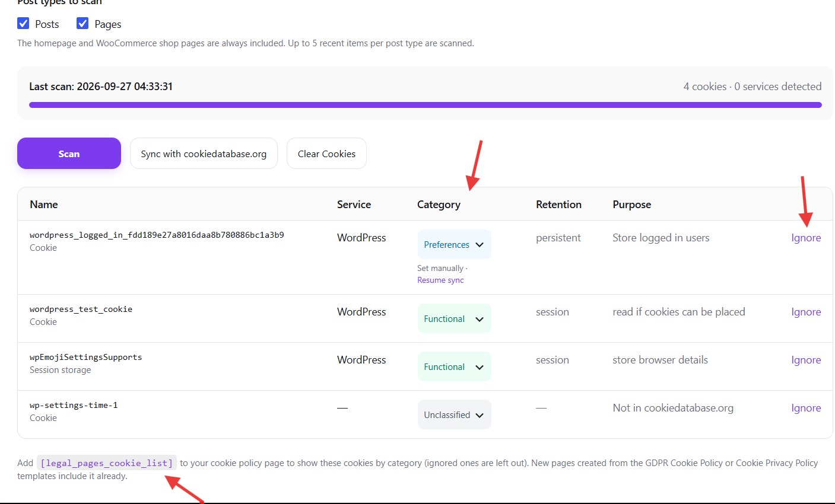
Task: Uncheck the Pages checkbox
Action: [82, 24]
